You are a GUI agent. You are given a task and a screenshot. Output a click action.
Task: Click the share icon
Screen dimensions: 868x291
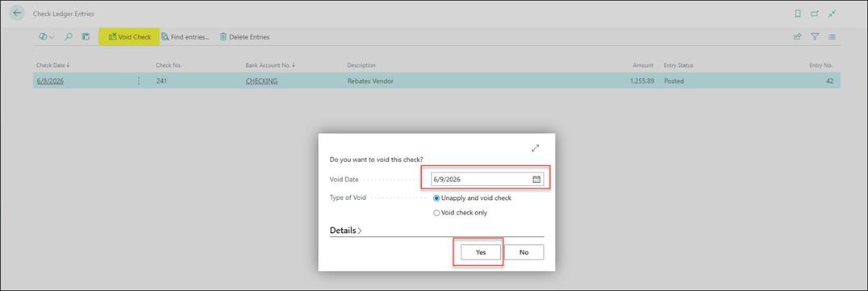point(797,37)
